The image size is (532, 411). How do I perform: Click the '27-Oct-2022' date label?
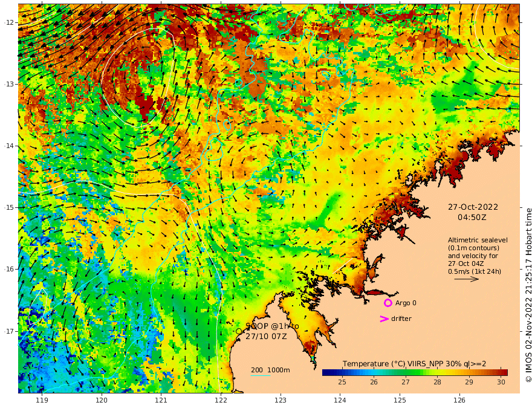tap(473, 207)
